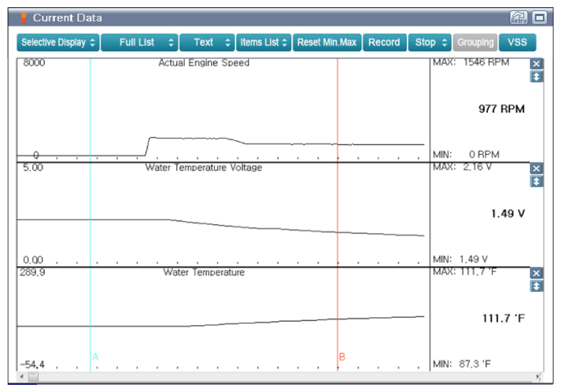Open the Items List dropdown

[264, 43]
